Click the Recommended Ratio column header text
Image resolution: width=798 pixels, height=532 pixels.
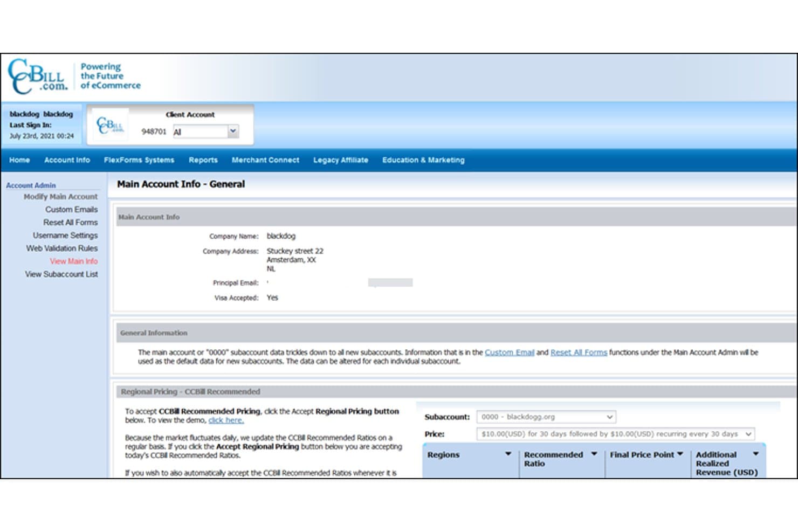point(553,459)
